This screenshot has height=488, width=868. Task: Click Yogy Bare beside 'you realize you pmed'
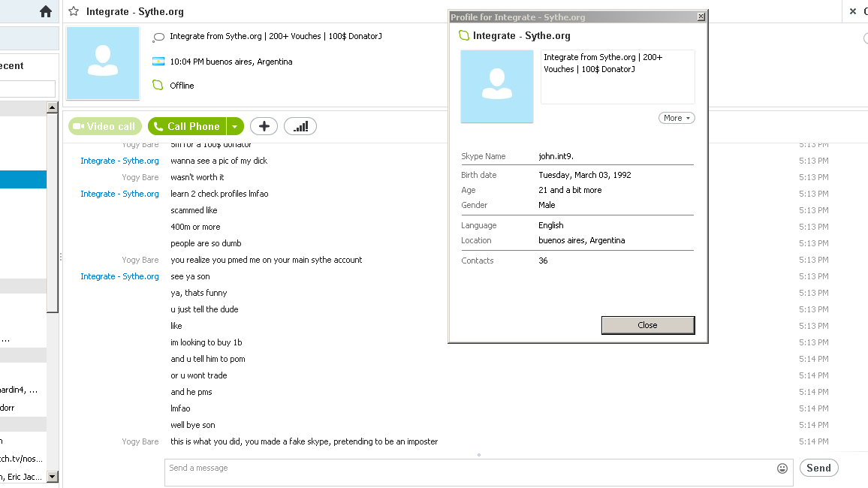[140, 260]
